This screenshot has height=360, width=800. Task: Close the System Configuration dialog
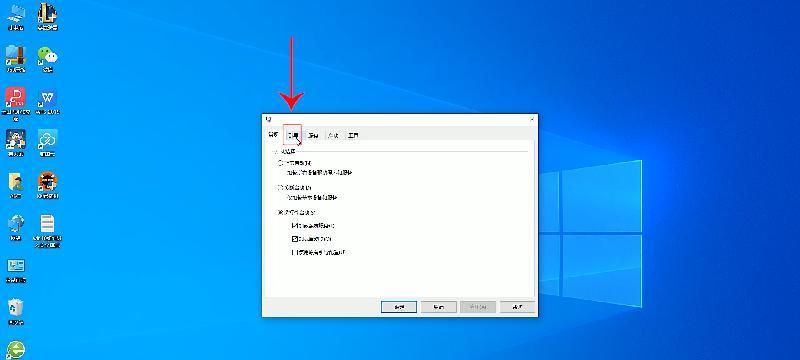coord(532,119)
